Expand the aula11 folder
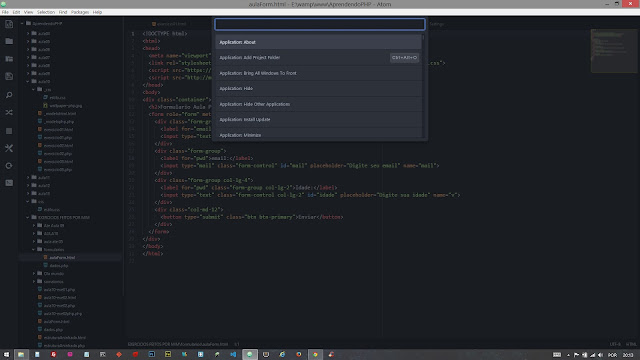640x360 pixels. 28,178
